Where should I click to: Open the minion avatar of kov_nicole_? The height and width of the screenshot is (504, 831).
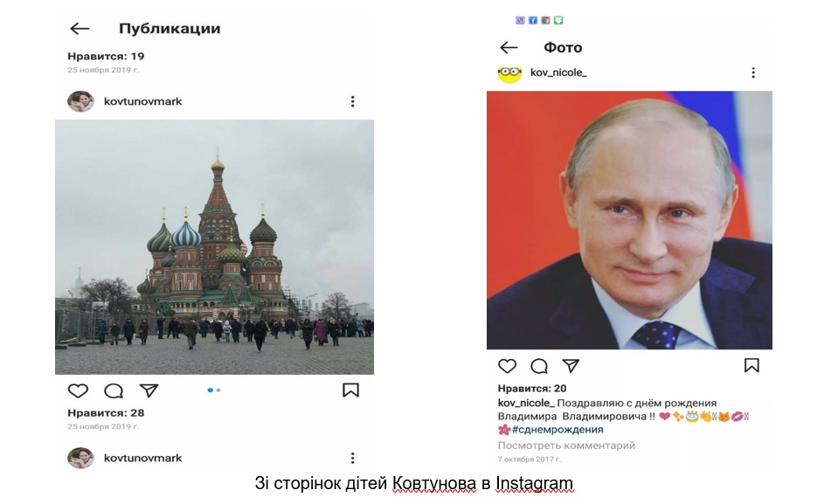(x=509, y=74)
